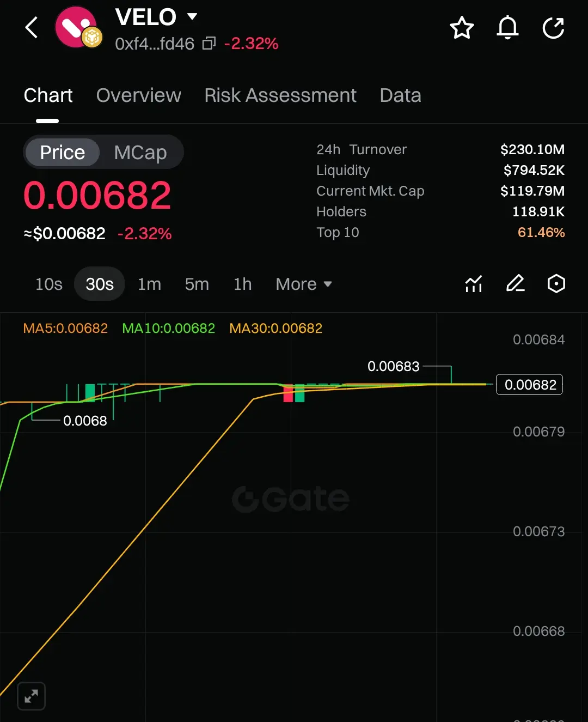
Task: Tap the red candlestick on the chart
Action: [x=288, y=393]
